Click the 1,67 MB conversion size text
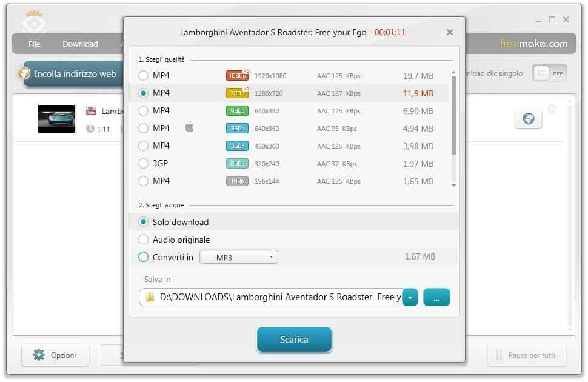The width and height of the screenshot is (588, 382). coord(420,256)
